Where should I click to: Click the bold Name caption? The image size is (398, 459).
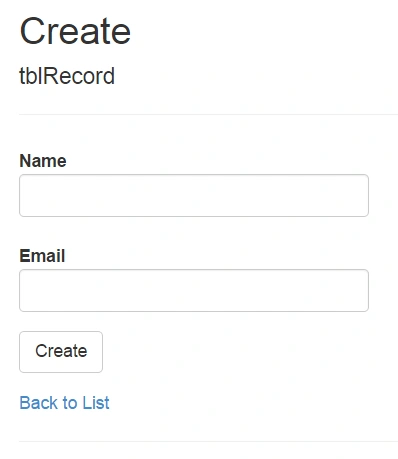click(x=43, y=161)
